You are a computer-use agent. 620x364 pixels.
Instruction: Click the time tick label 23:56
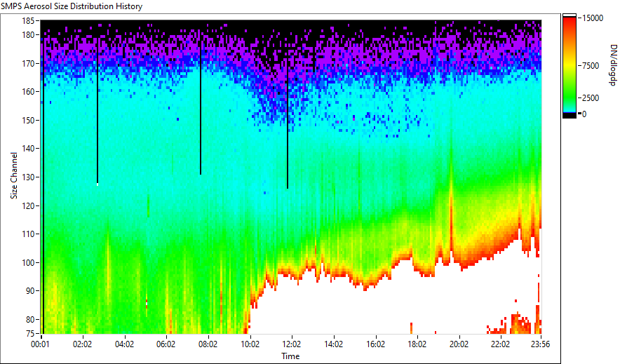click(540, 344)
